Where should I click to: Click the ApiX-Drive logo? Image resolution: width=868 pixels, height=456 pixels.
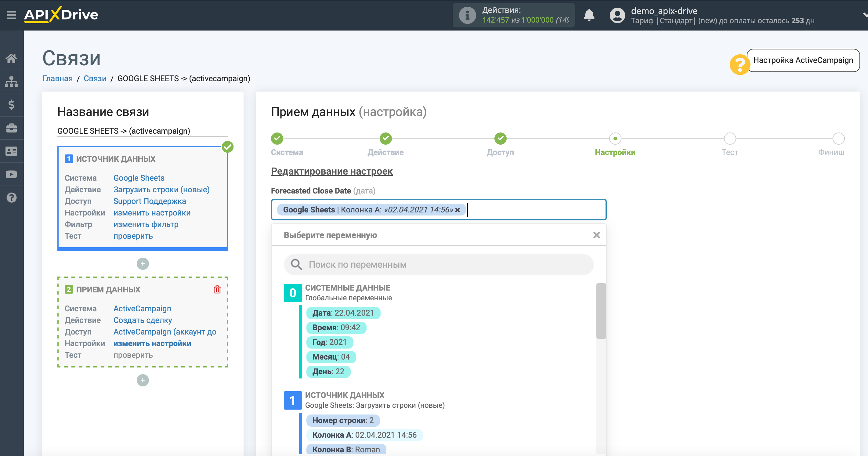[x=61, y=15]
